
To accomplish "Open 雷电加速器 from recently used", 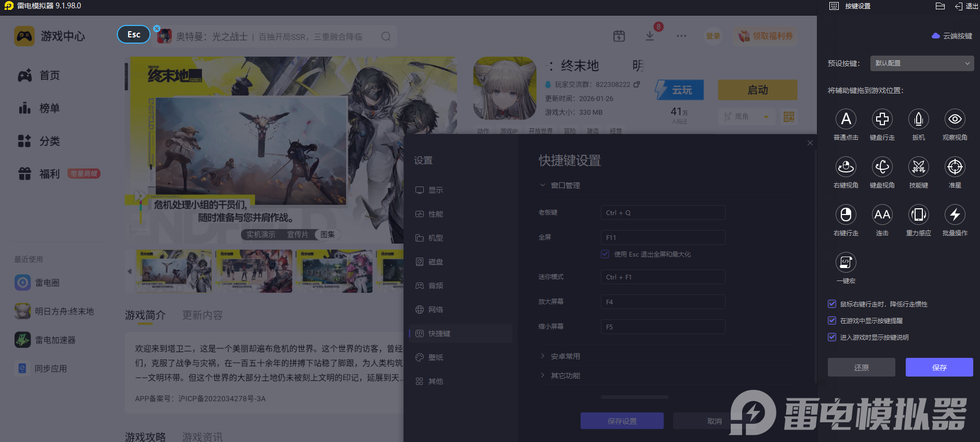I will (x=45, y=340).
